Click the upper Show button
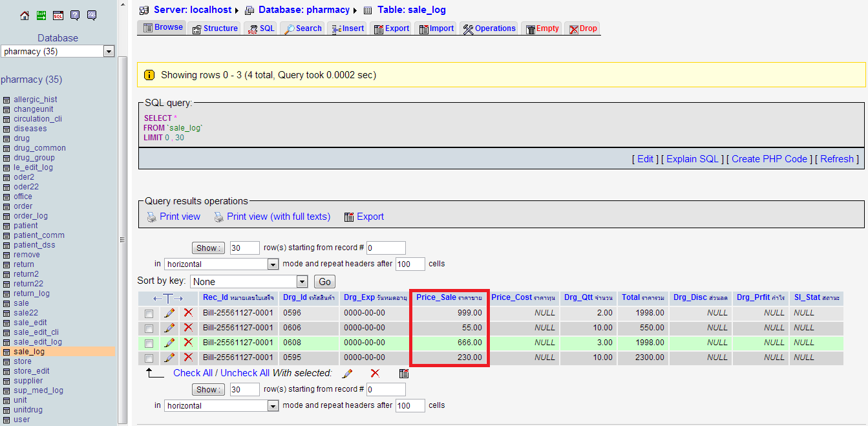Screen dimensions: 868x426 208,248
